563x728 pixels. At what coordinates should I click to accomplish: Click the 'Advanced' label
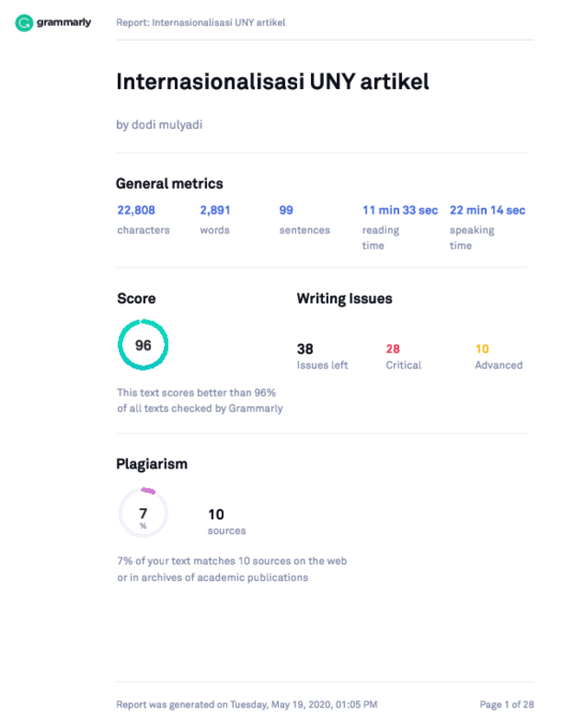(499, 365)
